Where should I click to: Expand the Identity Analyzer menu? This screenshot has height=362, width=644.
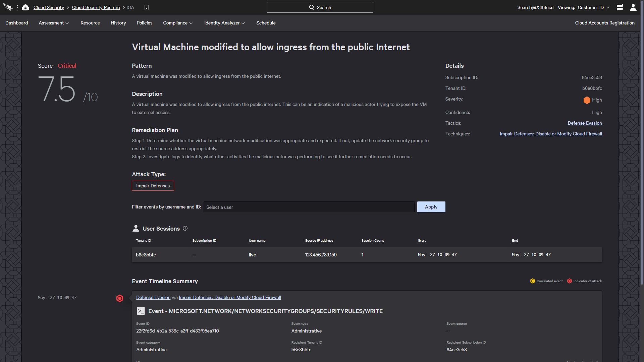pyautogui.click(x=224, y=23)
